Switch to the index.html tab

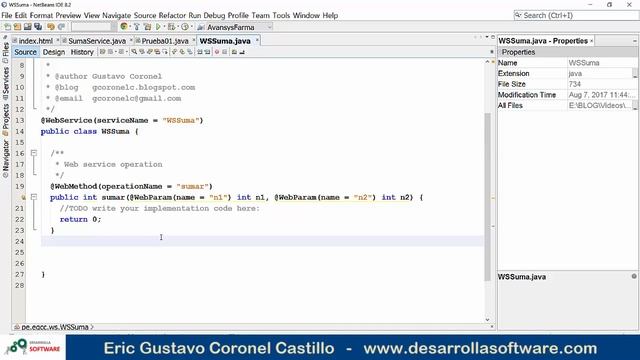(36, 41)
